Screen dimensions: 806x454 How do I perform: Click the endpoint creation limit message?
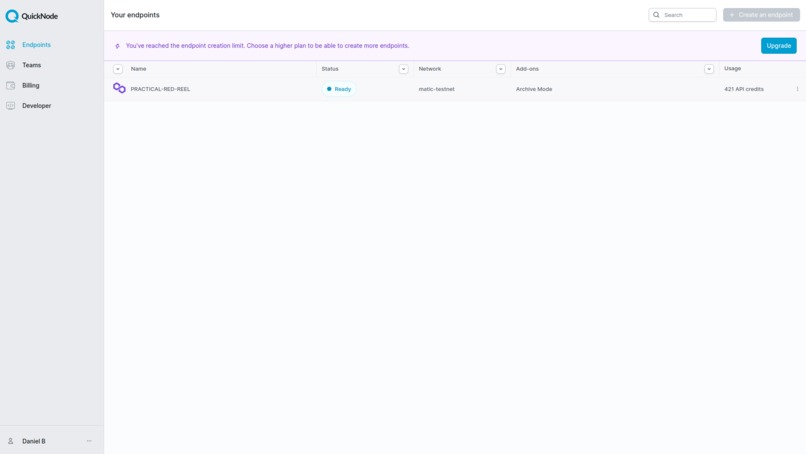click(x=267, y=46)
